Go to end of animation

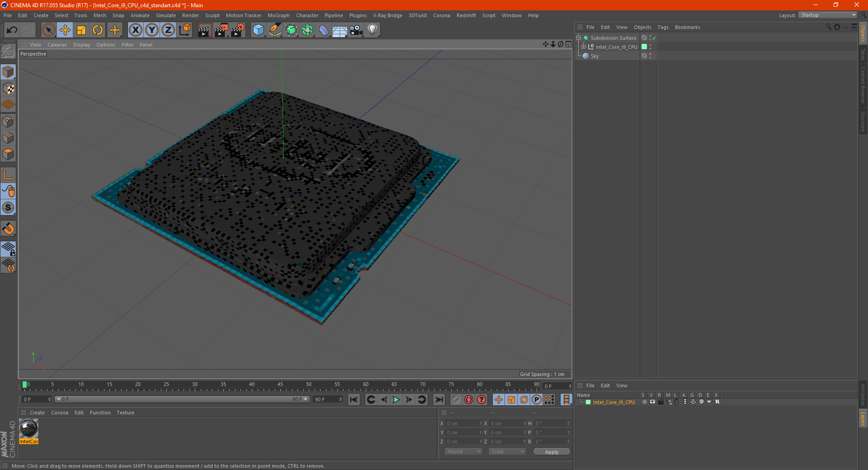click(x=439, y=399)
